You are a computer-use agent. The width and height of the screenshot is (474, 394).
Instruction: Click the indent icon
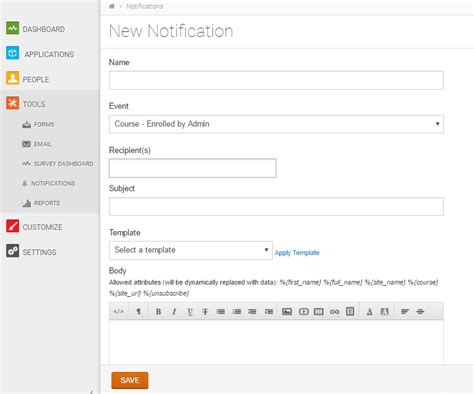point(269,312)
